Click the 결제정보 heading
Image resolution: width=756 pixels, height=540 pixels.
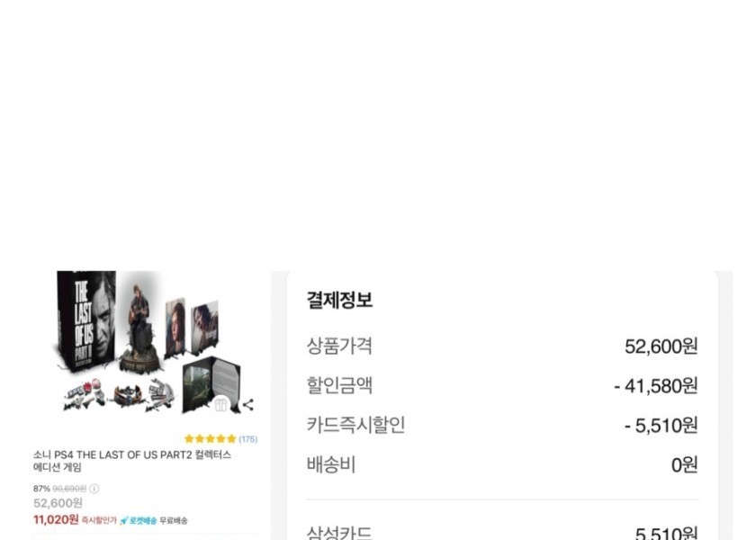tap(339, 300)
